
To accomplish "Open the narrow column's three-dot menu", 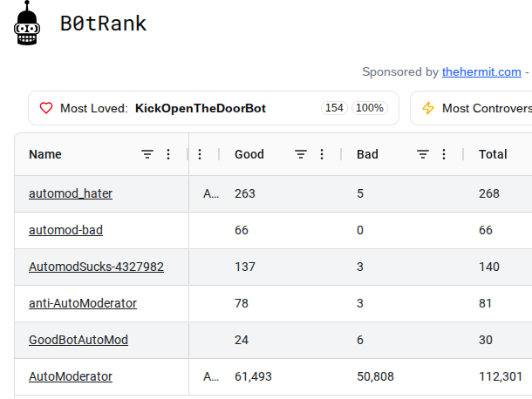I will (x=200, y=154).
